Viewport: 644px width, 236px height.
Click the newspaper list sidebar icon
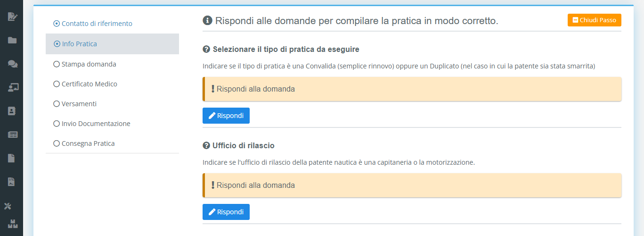[13, 135]
